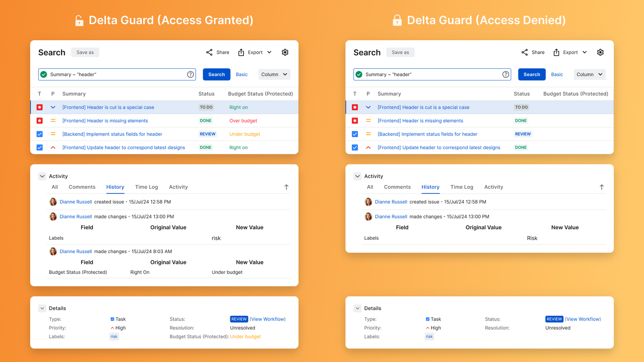Screen dimensions: 644x362
Task: Click high priority icon of 'Update header' row, Access Denied
Action: [x=368, y=148]
